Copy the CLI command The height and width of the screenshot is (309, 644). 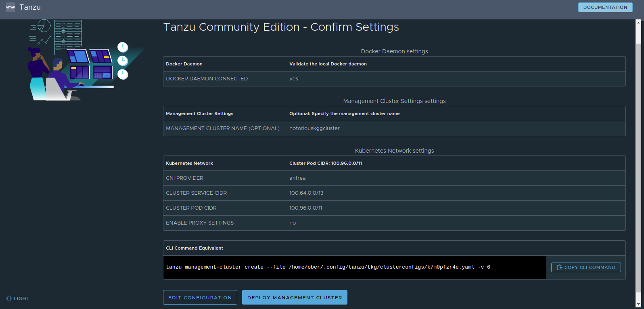586,267
